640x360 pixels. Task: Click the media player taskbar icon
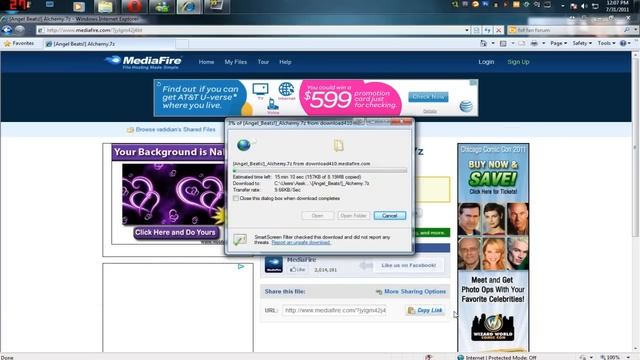point(78,7)
